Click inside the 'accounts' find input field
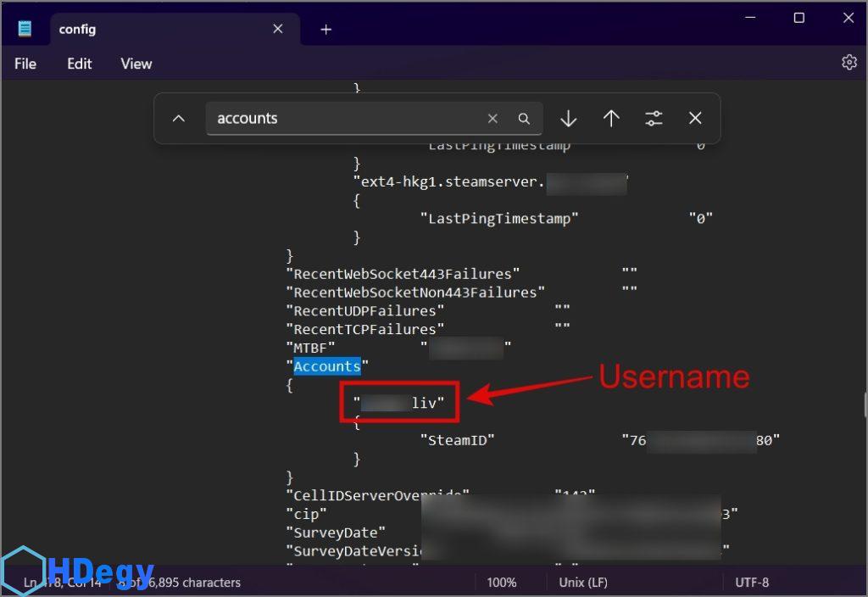The width and height of the screenshot is (868, 597). (339, 119)
